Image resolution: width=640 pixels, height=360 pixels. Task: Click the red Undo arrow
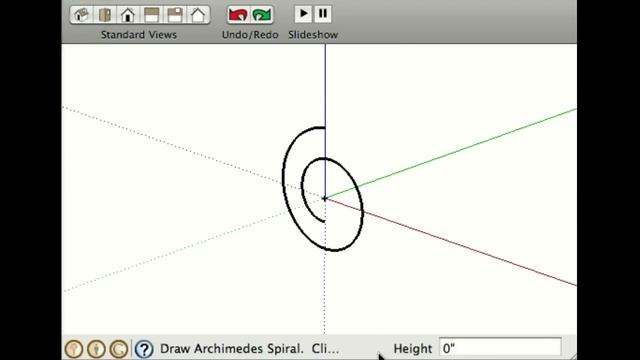tap(238, 15)
